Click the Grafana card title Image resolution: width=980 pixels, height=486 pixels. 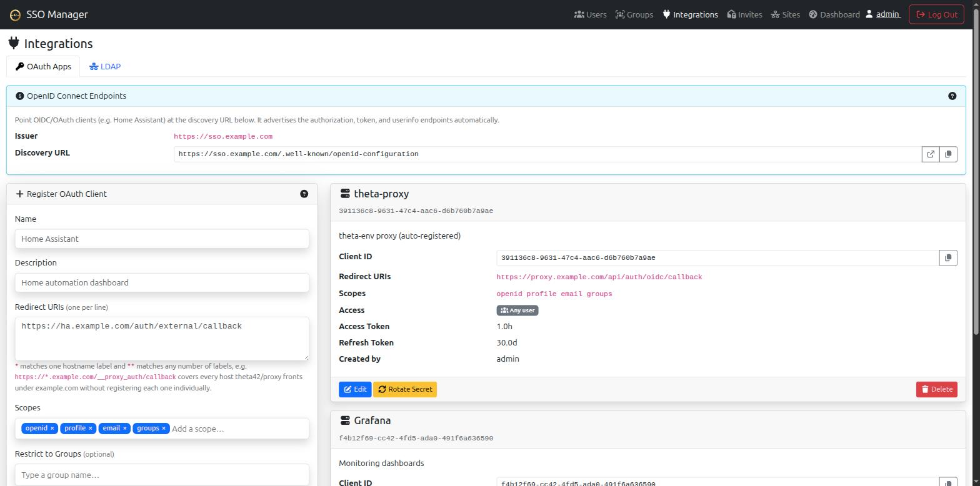[x=372, y=420]
